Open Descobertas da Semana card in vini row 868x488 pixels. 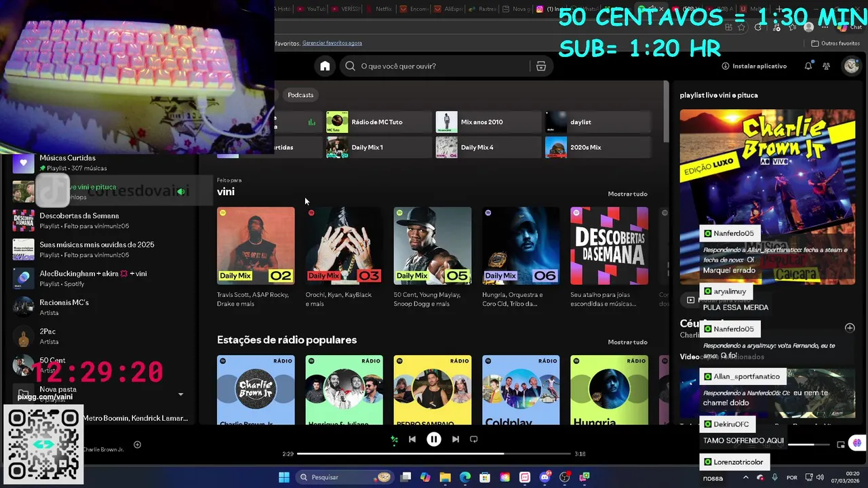(x=609, y=245)
